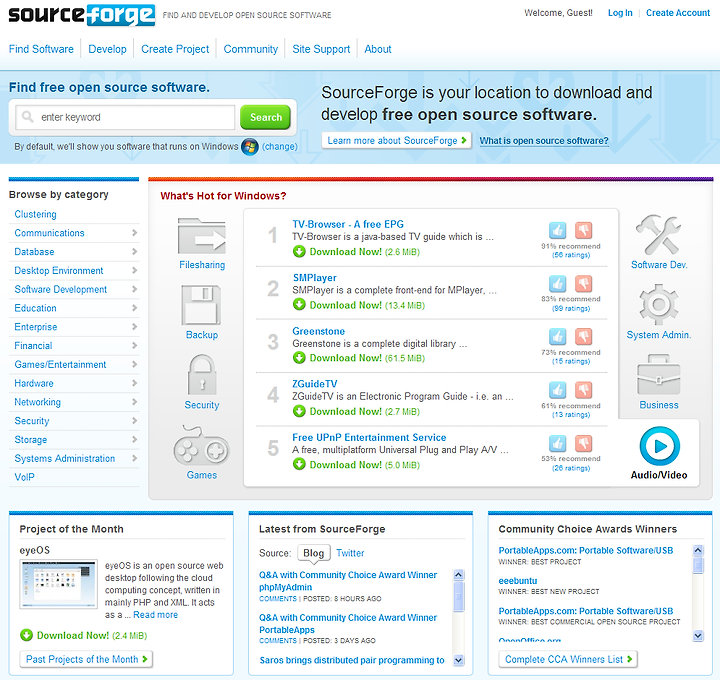Open the Create Project menu
The height and width of the screenshot is (680, 720).
(x=175, y=49)
